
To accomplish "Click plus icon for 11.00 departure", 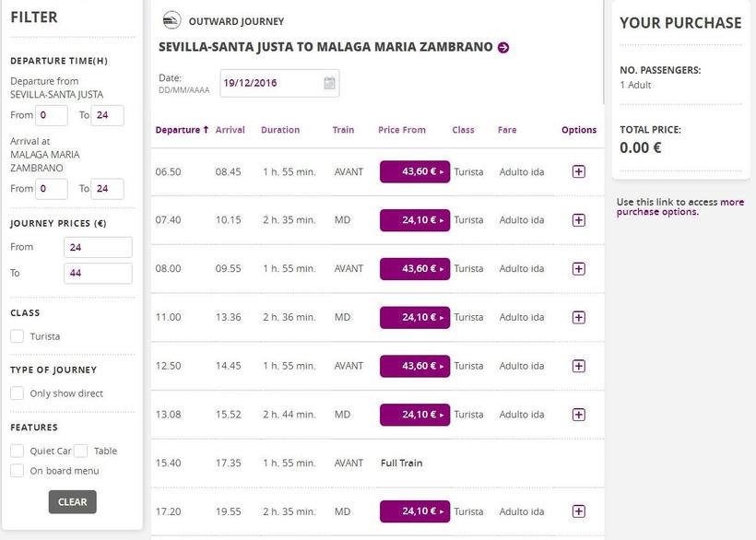I will (579, 317).
